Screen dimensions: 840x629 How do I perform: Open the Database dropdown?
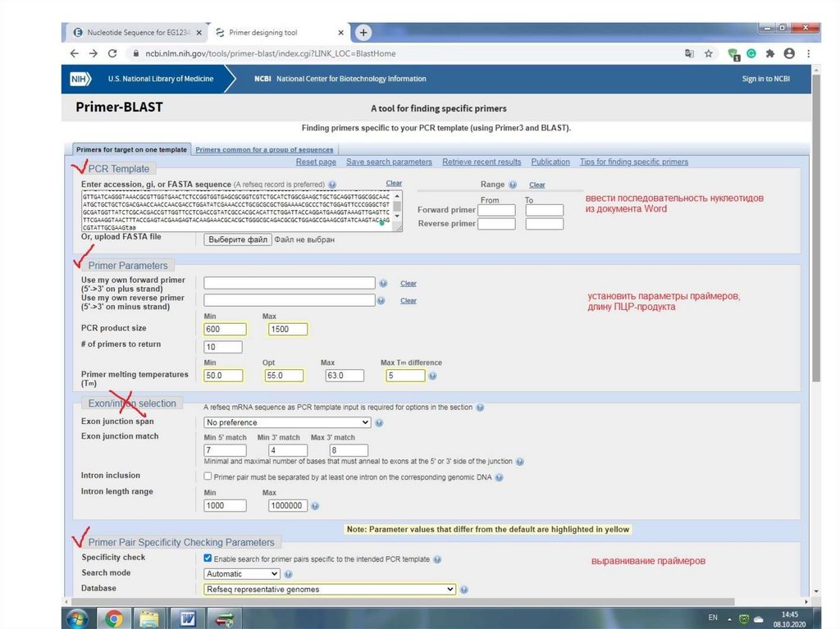(x=330, y=590)
